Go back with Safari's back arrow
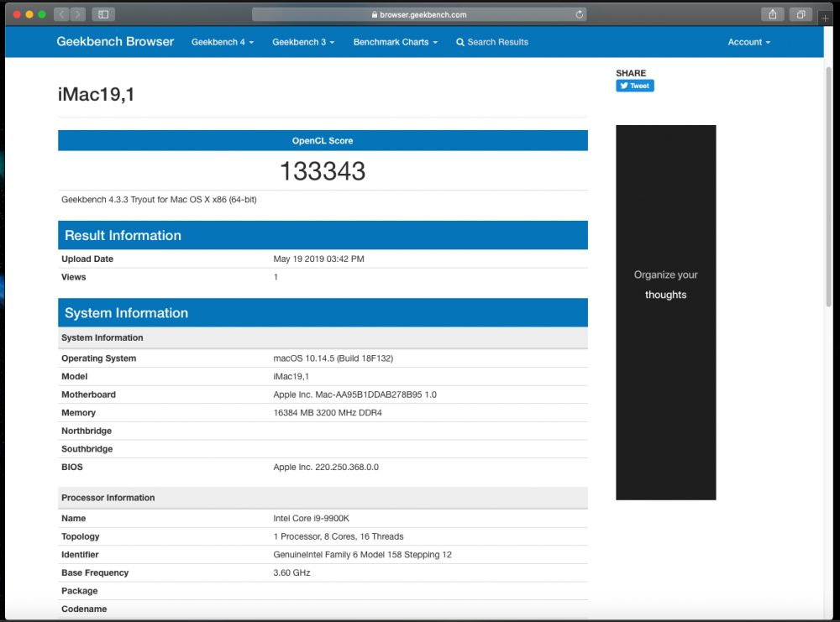The height and width of the screenshot is (622, 840). tap(61, 14)
